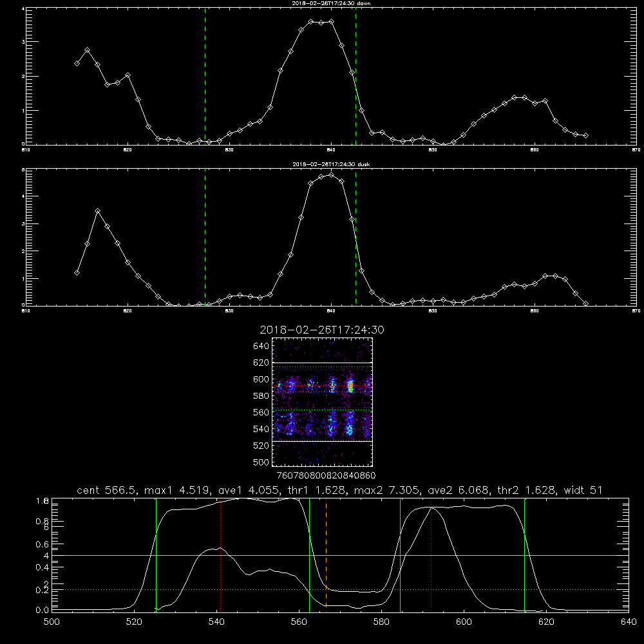
Task: Click the x-axis label 870 under dusk plot
Action: pos(636,311)
